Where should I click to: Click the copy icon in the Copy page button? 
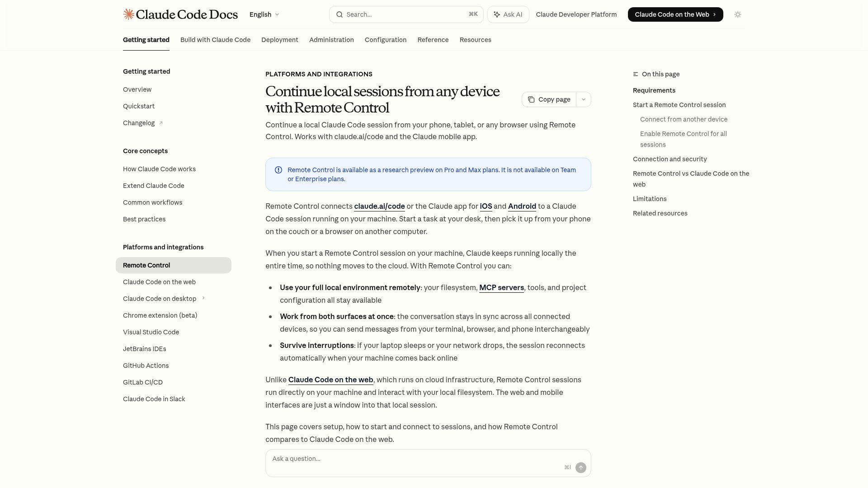pyautogui.click(x=531, y=99)
